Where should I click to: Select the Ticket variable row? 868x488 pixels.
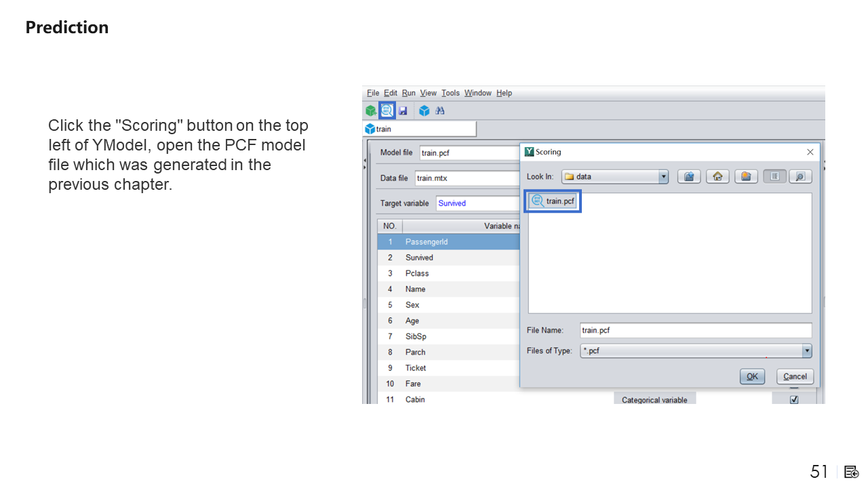[448, 368]
